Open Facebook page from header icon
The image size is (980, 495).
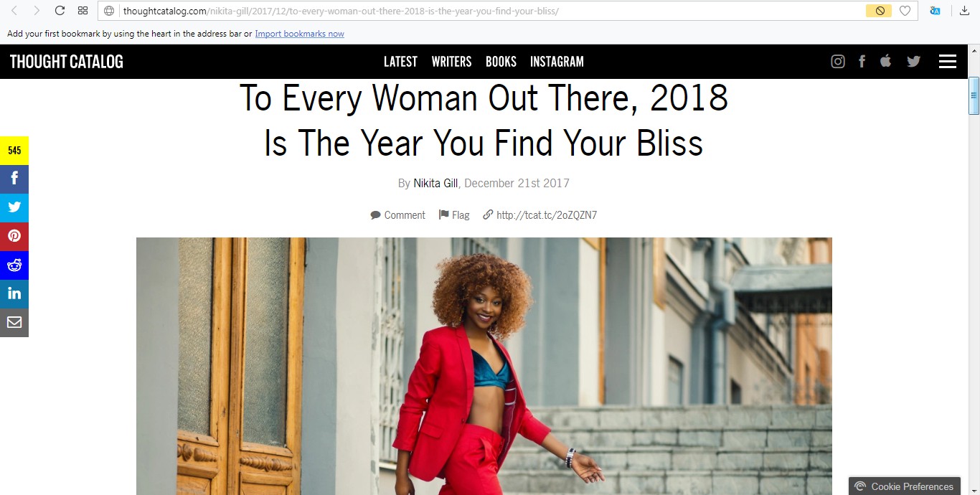click(x=862, y=62)
